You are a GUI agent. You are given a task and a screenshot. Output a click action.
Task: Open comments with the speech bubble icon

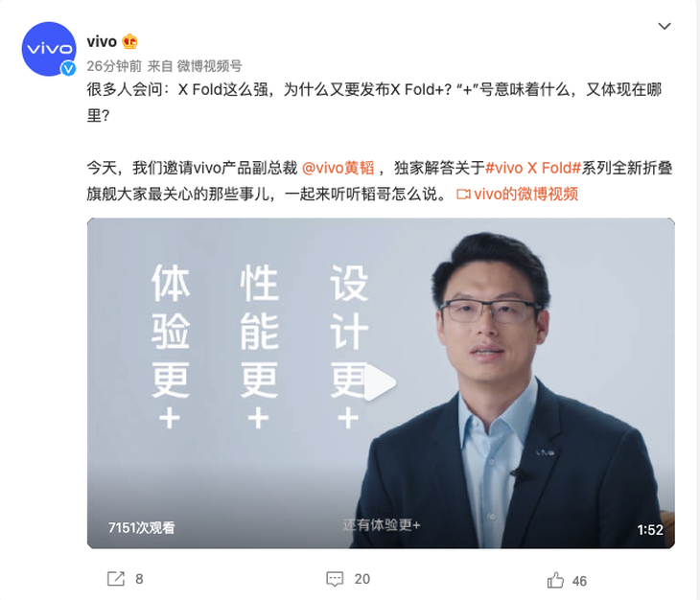(x=335, y=579)
